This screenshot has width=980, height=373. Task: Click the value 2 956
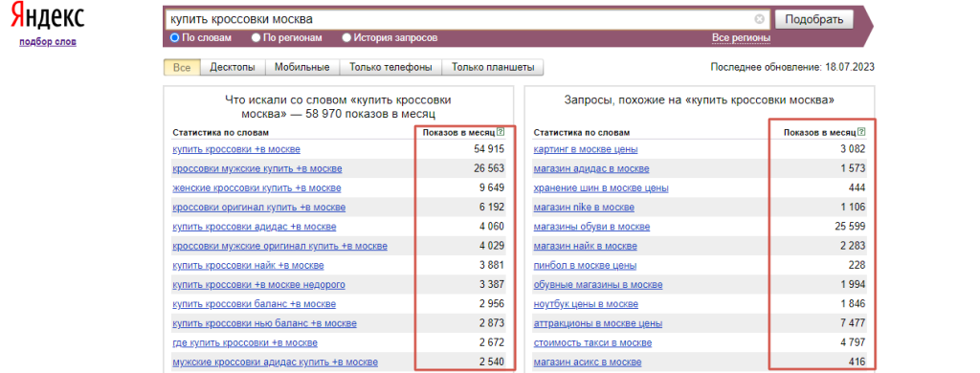point(491,304)
